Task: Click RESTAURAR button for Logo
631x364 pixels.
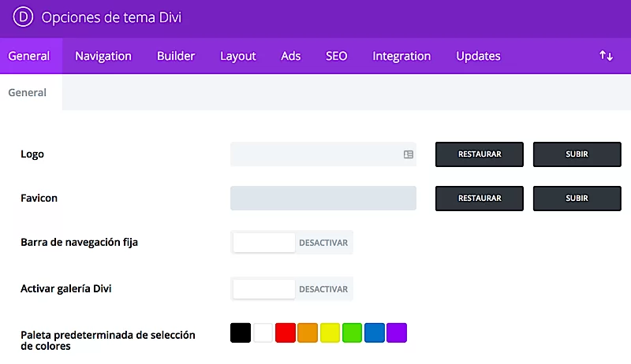Action: click(x=480, y=154)
